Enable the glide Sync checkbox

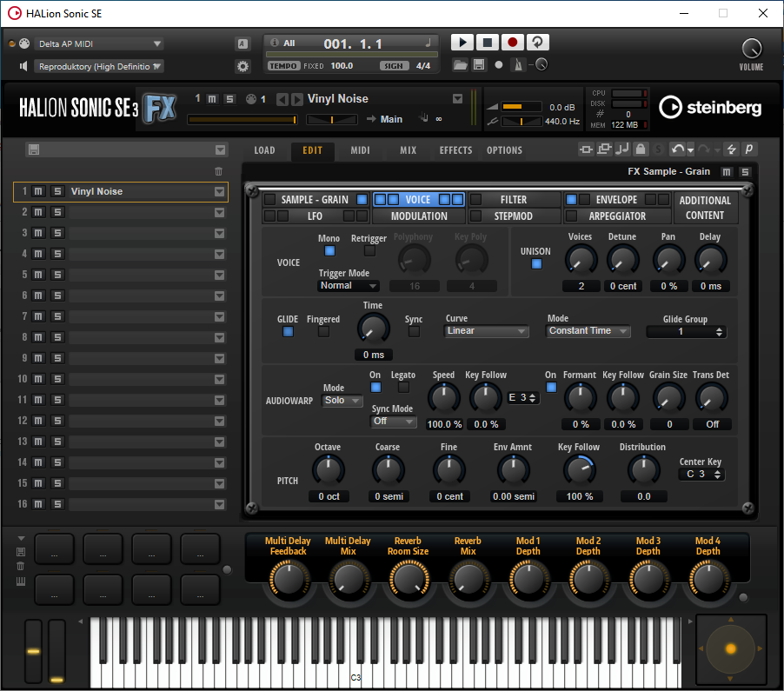pos(414,331)
